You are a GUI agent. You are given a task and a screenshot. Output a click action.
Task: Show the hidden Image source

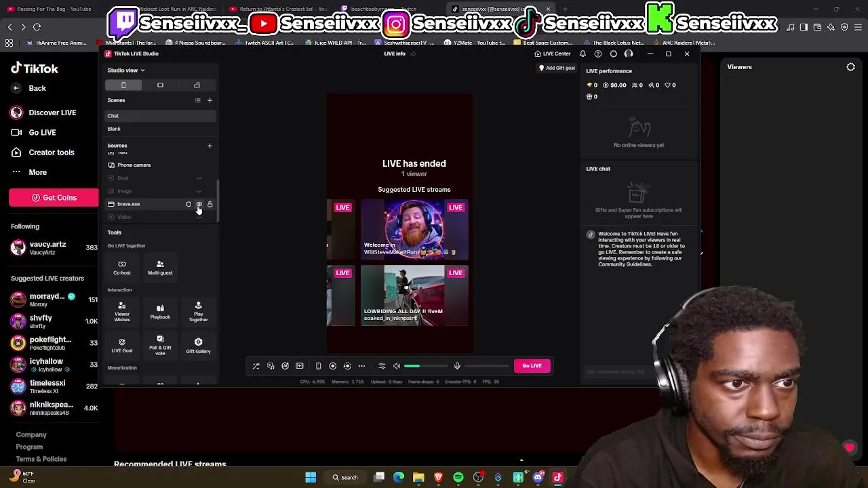(x=199, y=191)
